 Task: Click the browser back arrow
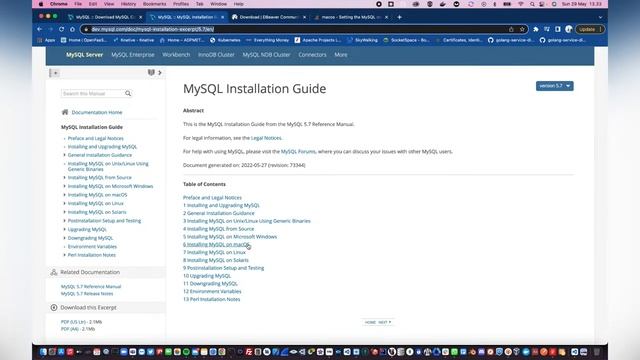[40, 29]
